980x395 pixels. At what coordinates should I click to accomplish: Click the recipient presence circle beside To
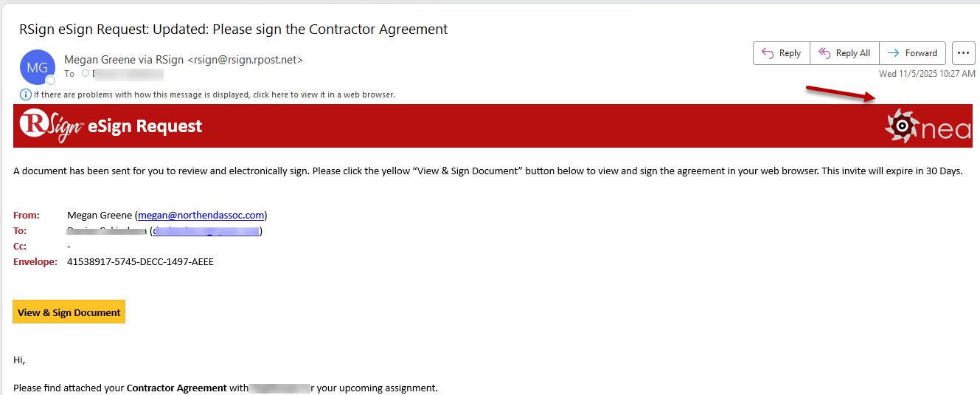click(x=86, y=74)
